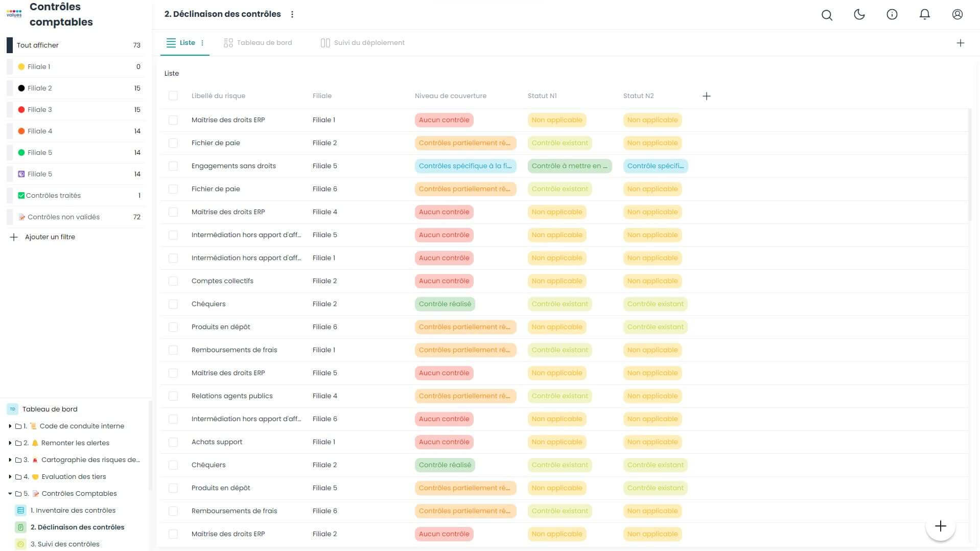Select checkbox for Comptes collectifs row
The width and height of the screenshot is (980, 551).
tap(173, 281)
